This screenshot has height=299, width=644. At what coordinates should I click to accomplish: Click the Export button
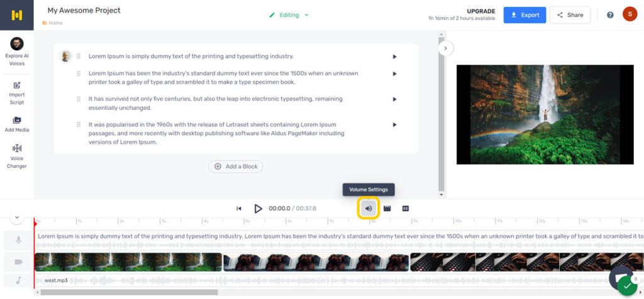pos(525,15)
